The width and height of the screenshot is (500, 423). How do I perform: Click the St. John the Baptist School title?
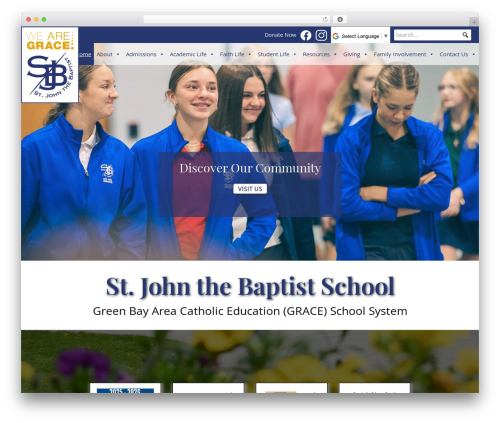click(x=250, y=287)
